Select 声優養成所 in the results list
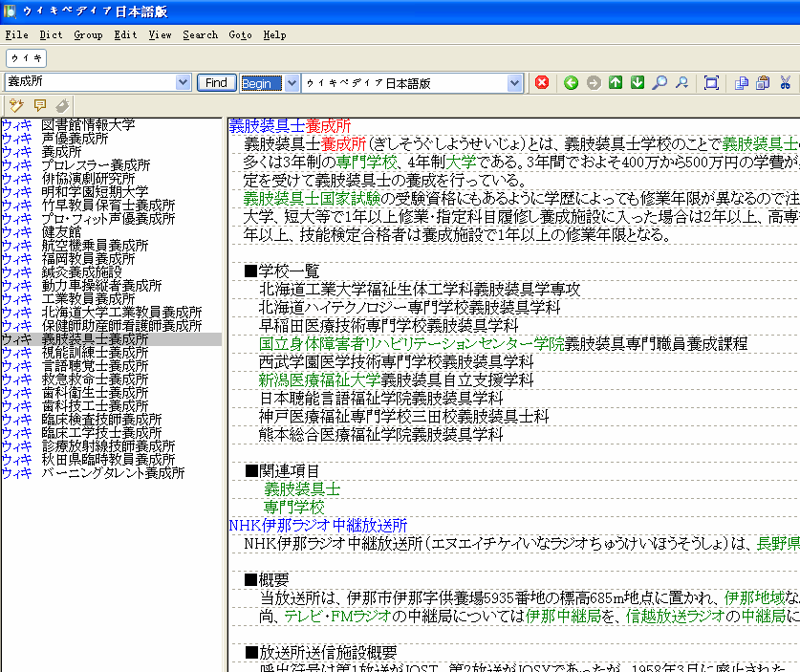Viewport: 800px width, 672px height. (x=75, y=139)
